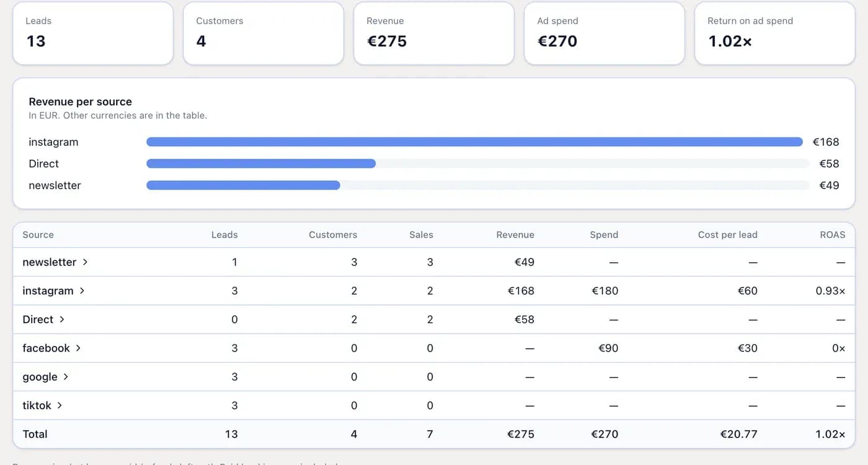Click the Revenue per source heading
The height and width of the screenshot is (465, 868).
(x=81, y=102)
